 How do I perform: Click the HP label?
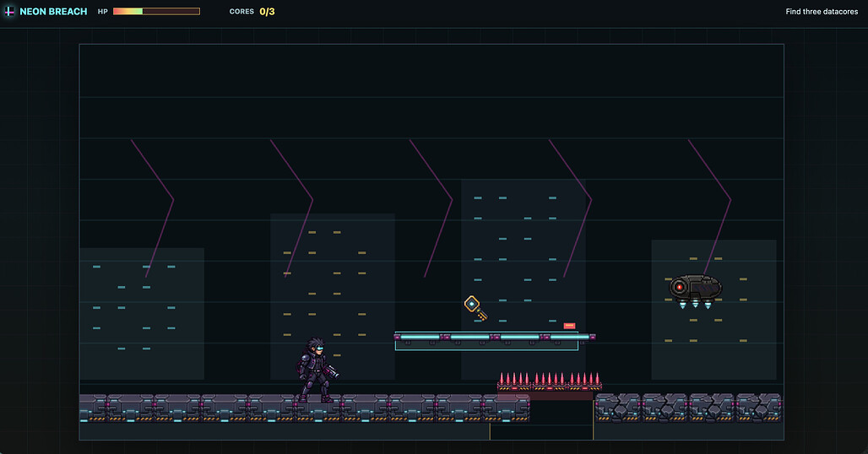click(x=103, y=11)
